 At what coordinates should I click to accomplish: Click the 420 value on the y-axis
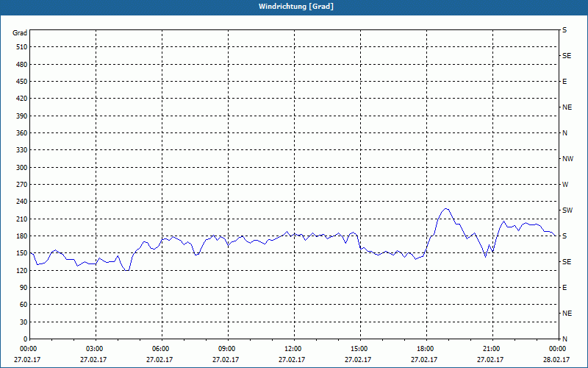(21, 99)
